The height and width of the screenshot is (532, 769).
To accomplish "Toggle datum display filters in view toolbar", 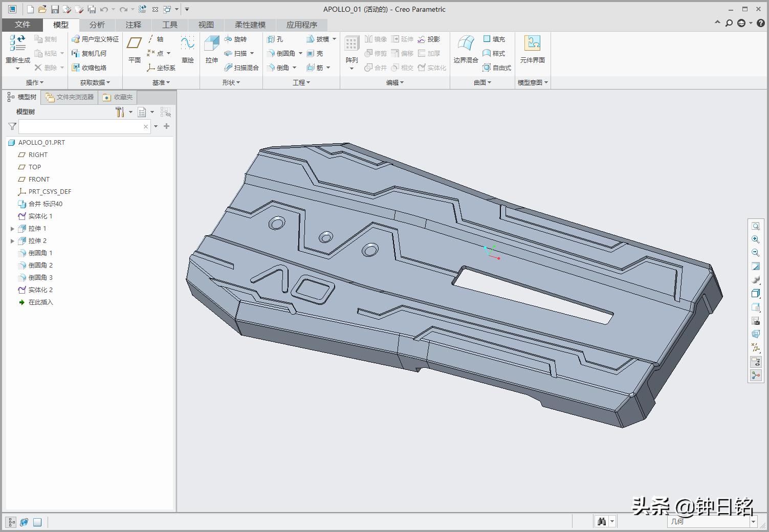I will [756, 348].
